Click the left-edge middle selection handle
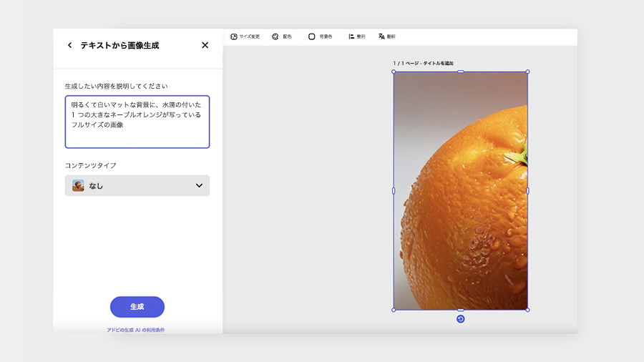Screen dimensions: 644x362 point(394,191)
